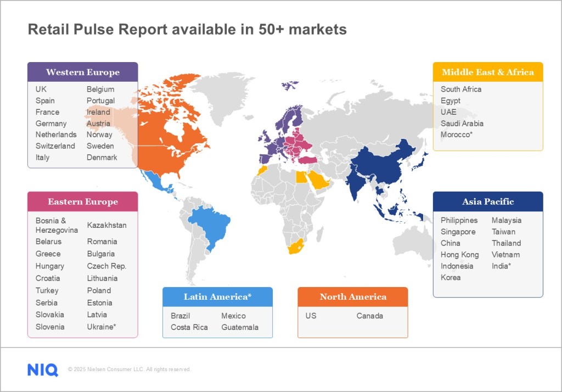Click Slovenia entry

pyautogui.click(x=50, y=327)
